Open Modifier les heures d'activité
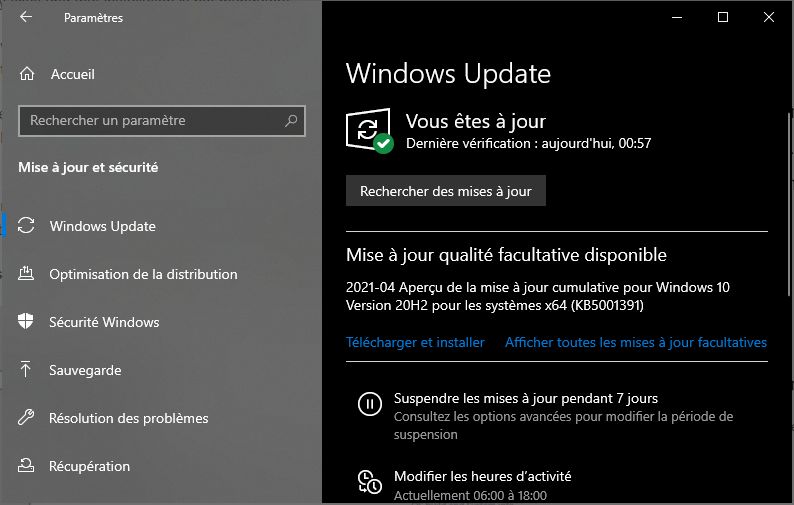The height and width of the screenshot is (505, 794). (483, 477)
